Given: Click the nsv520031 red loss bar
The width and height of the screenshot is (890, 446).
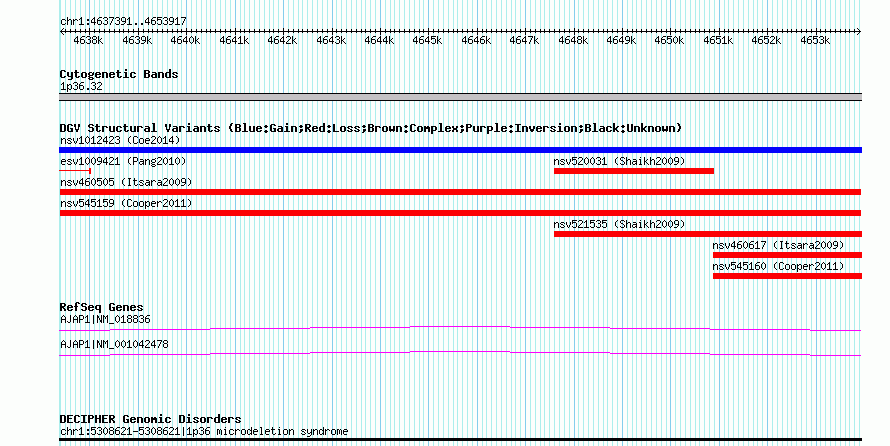Looking at the screenshot, I should click(634, 171).
